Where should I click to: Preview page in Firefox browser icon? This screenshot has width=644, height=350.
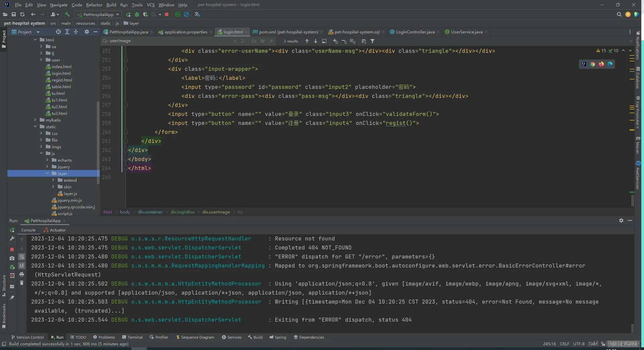click(601, 64)
